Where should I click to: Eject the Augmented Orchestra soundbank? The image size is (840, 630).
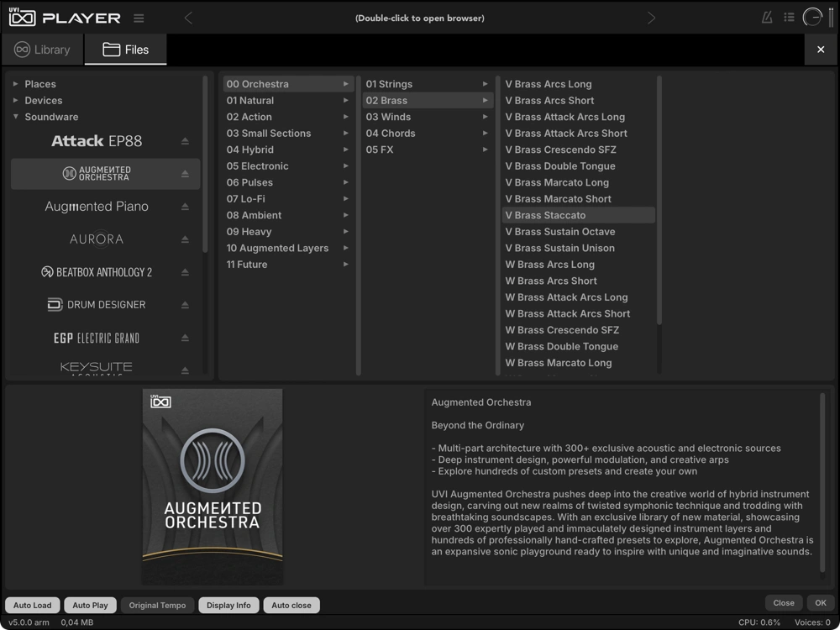click(185, 174)
